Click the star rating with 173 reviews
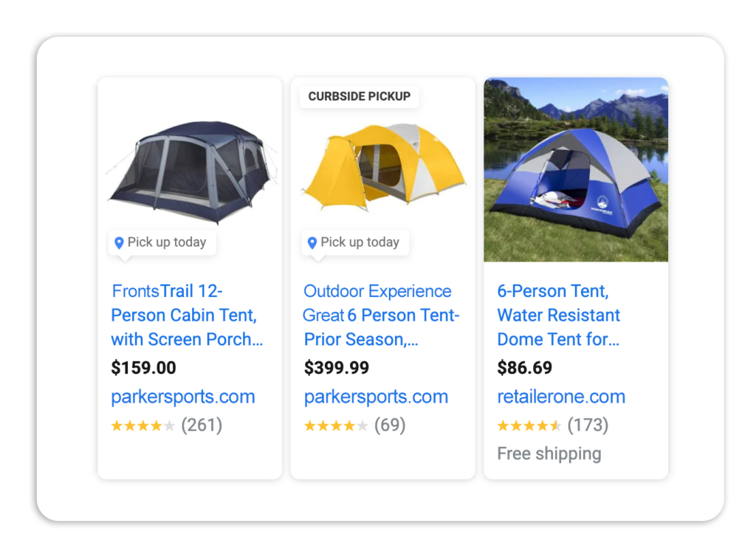Image resolution: width=756 pixels, height=549 pixels. point(529,426)
